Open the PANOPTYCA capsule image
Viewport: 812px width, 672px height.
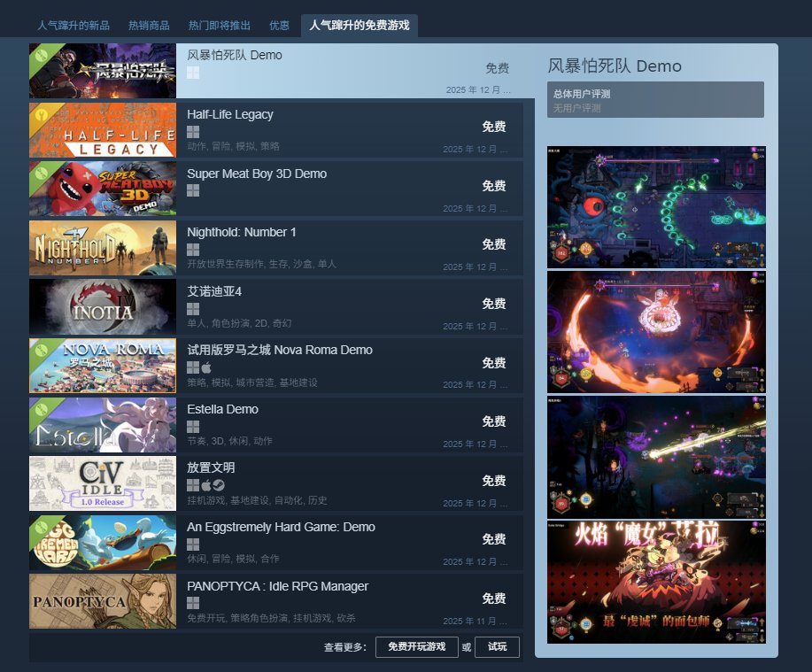pyautogui.click(x=103, y=601)
